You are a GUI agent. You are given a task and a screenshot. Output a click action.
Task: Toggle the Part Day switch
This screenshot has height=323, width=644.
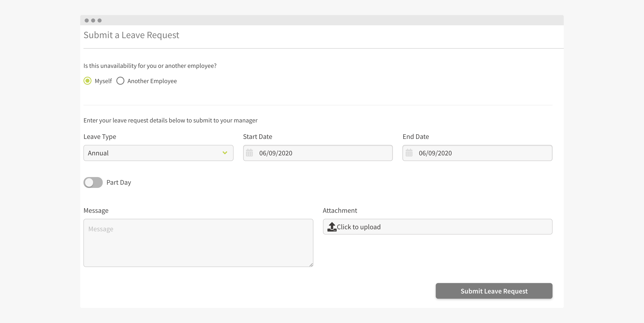click(x=93, y=182)
